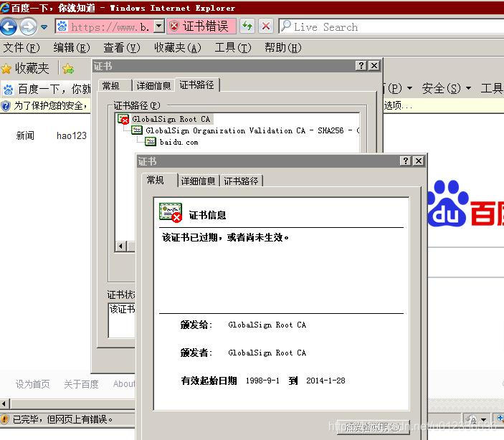Image resolution: width=504 pixels, height=440 pixels.
Task: Switch to 常规 tab in back certificate dialog
Action: [111, 85]
